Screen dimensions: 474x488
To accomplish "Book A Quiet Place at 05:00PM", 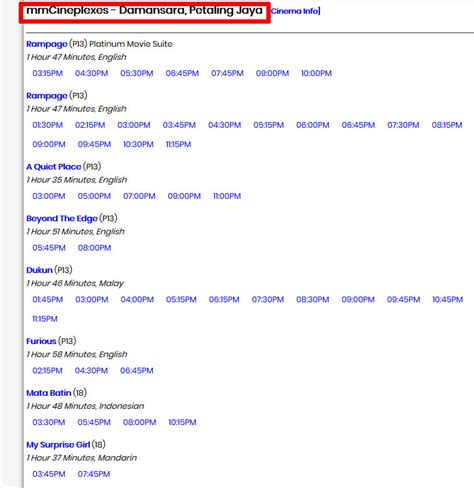I will pyautogui.click(x=94, y=196).
